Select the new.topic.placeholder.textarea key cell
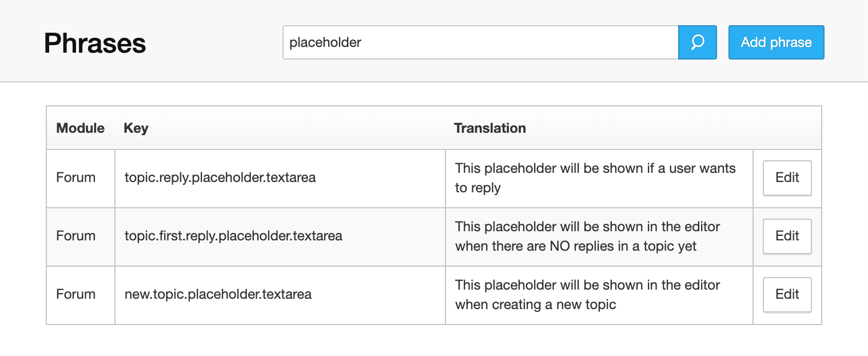This screenshot has width=868, height=356. pos(280,295)
